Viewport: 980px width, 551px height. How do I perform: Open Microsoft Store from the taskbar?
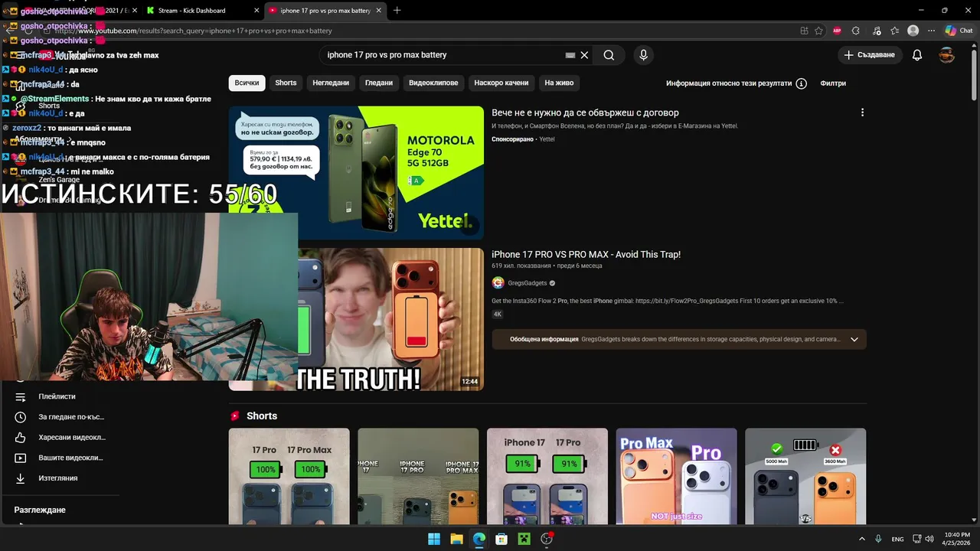coord(501,539)
